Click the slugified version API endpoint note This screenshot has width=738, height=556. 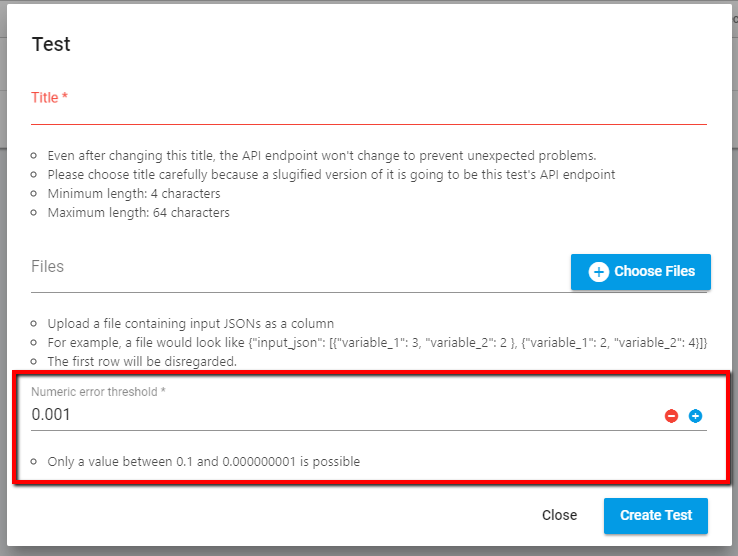(x=331, y=175)
